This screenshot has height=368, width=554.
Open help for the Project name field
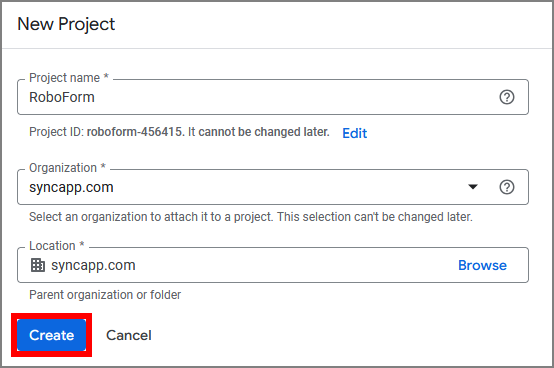coord(507,97)
